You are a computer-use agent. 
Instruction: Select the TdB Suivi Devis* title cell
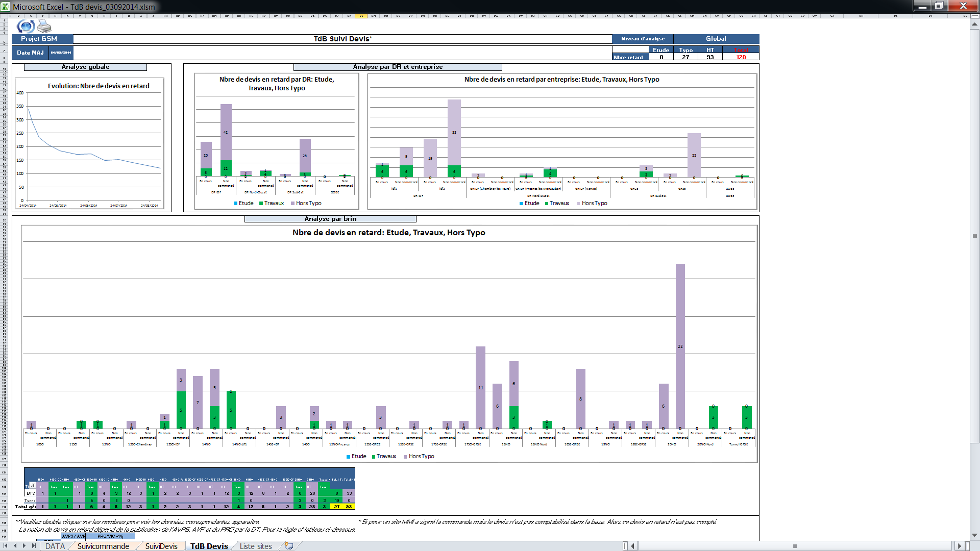342,39
